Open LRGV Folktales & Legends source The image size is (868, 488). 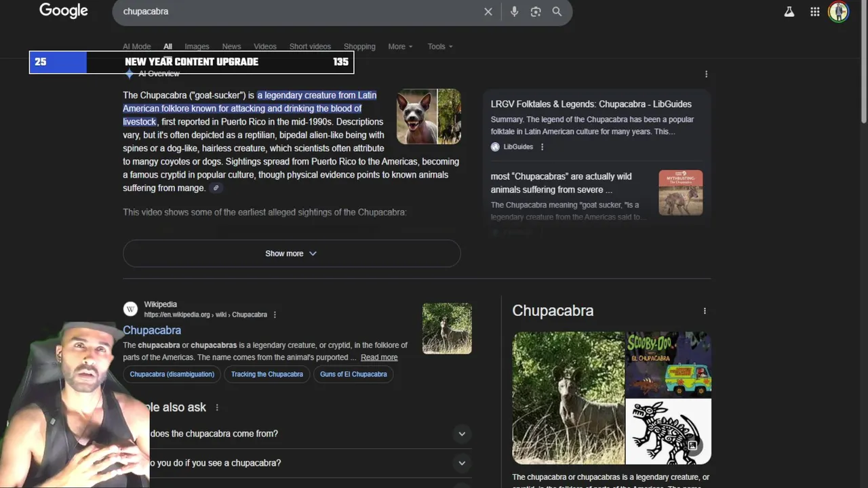591,104
